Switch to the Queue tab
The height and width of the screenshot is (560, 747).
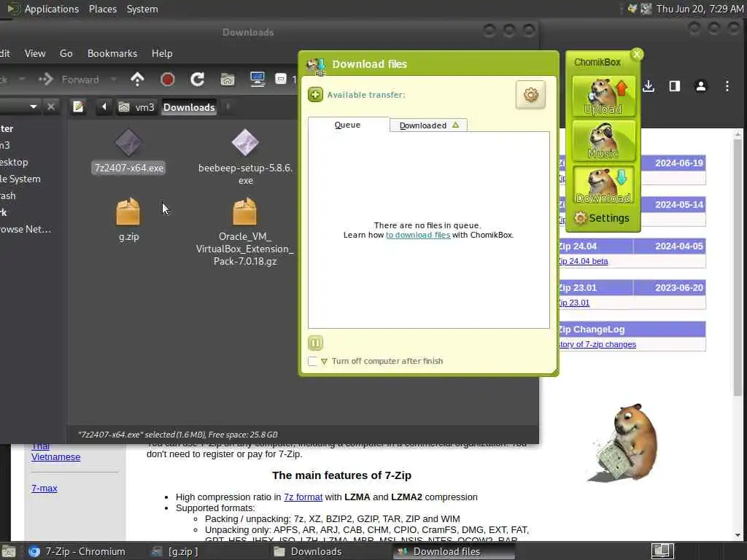tap(348, 125)
